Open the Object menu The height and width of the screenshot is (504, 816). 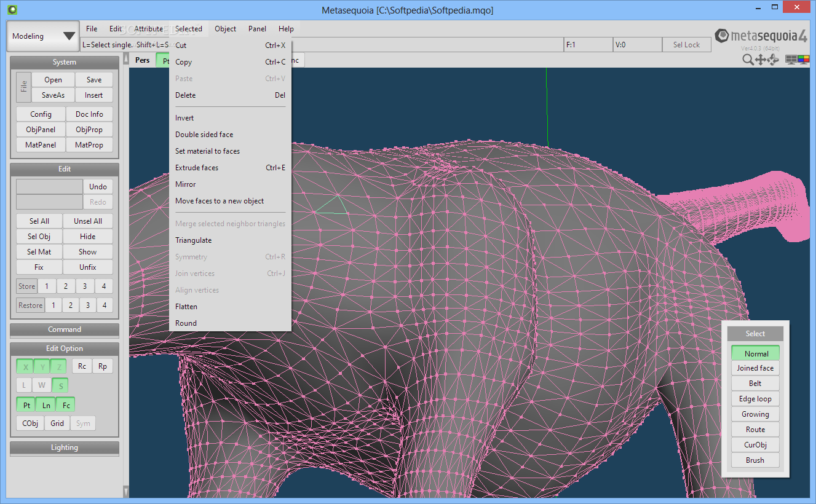click(x=226, y=29)
